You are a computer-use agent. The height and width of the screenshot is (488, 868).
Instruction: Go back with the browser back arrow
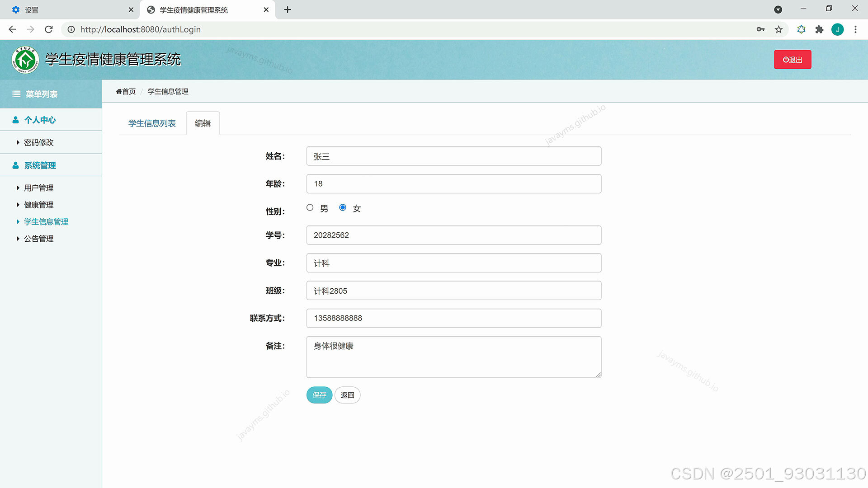12,29
